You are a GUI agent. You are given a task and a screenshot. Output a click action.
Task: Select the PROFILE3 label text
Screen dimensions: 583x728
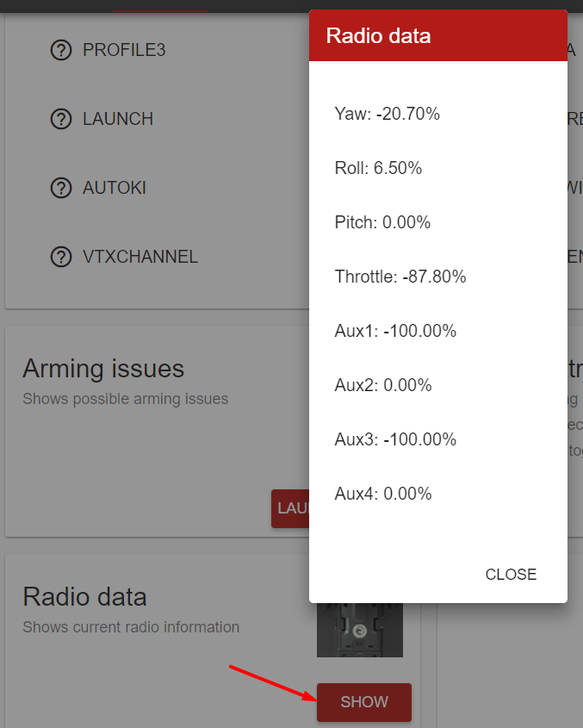(x=124, y=50)
